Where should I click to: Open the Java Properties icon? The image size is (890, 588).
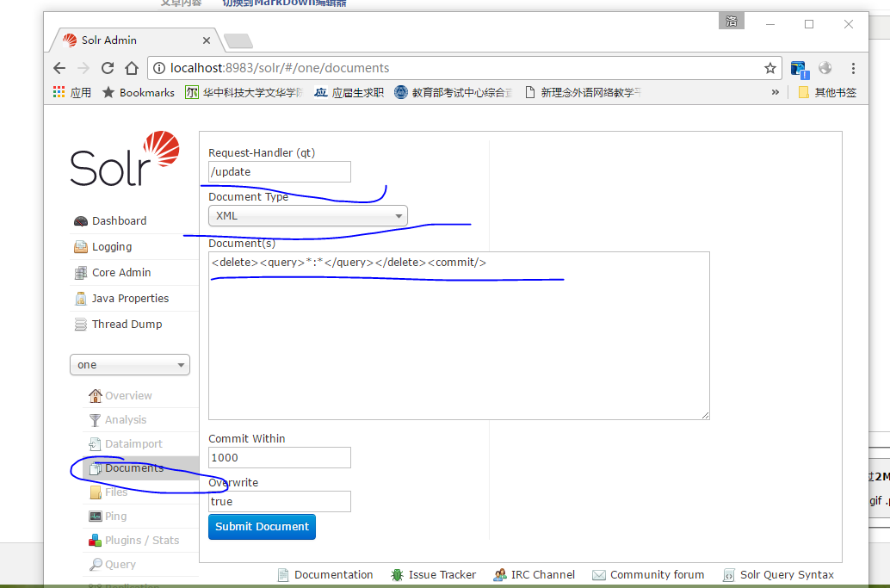click(81, 299)
